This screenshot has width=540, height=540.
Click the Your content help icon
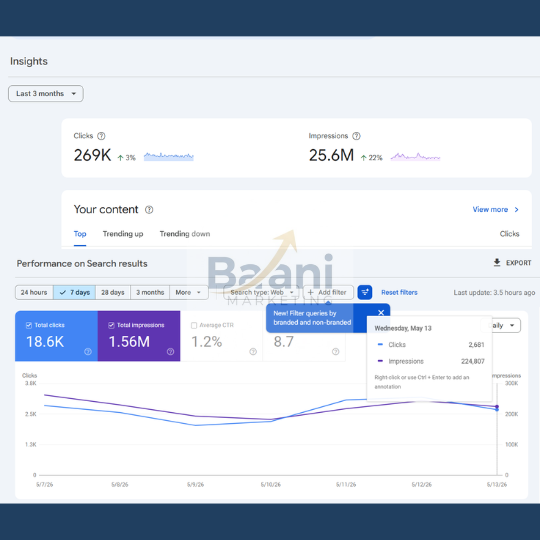pyautogui.click(x=149, y=209)
